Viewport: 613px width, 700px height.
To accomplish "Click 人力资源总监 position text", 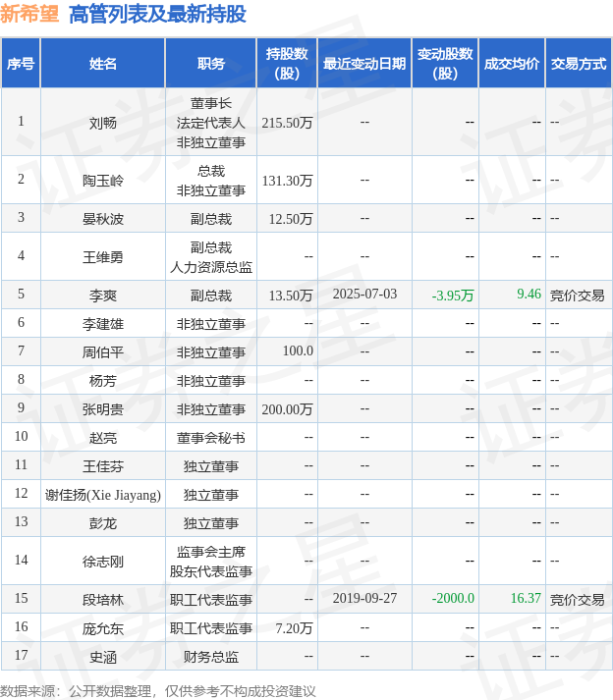I will pyautogui.click(x=211, y=267).
